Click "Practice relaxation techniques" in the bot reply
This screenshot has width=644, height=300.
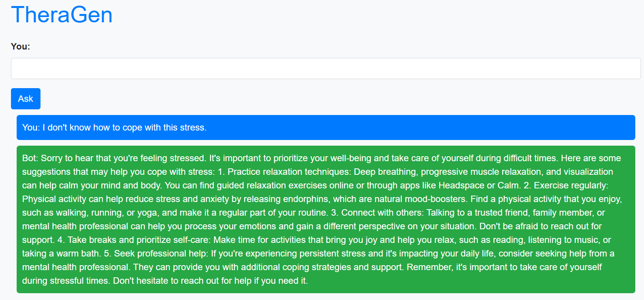click(288, 172)
